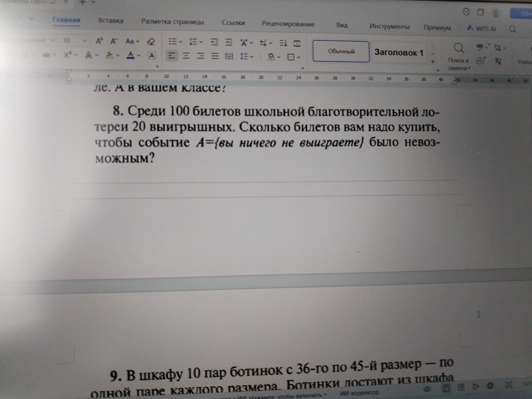Apply the distributed alignment icon
Viewport: 532px width, 399px height.
click(229, 57)
